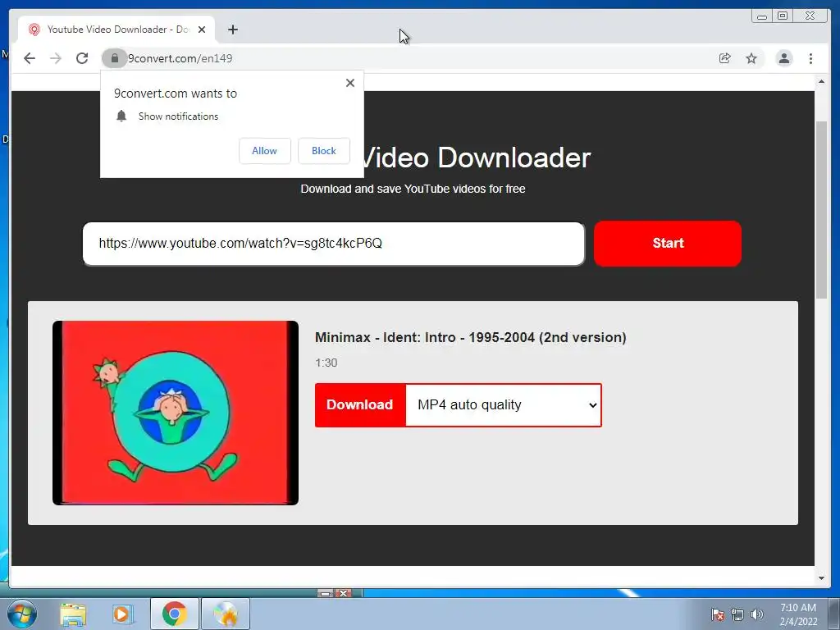Open the Chrome three-dot menu
The image size is (840, 630).
coord(811,58)
